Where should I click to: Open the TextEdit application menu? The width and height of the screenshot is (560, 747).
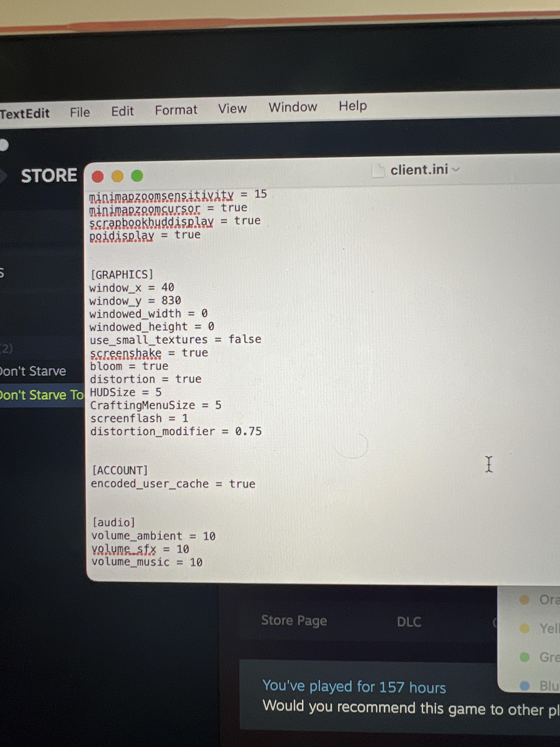(25, 114)
